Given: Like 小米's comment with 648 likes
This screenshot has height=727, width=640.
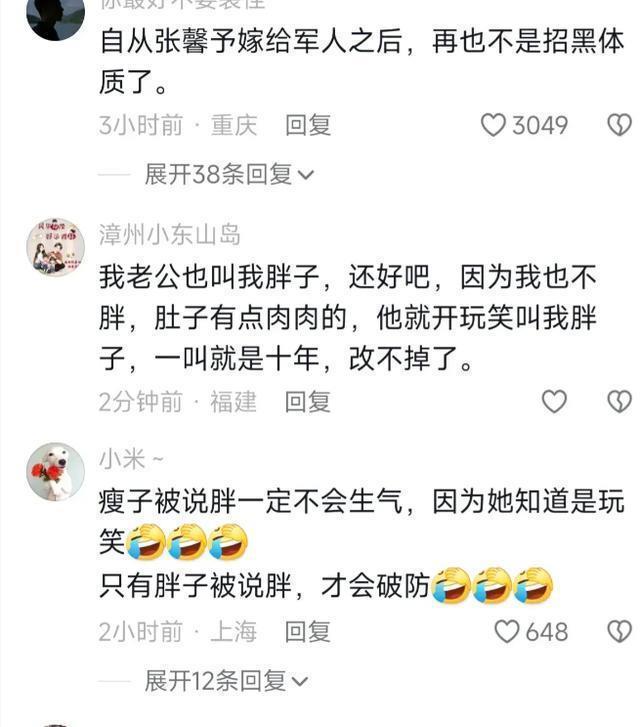Looking at the screenshot, I should [x=506, y=631].
